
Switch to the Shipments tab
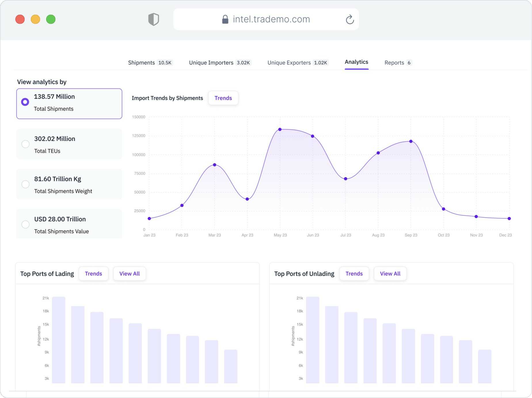(x=142, y=62)
